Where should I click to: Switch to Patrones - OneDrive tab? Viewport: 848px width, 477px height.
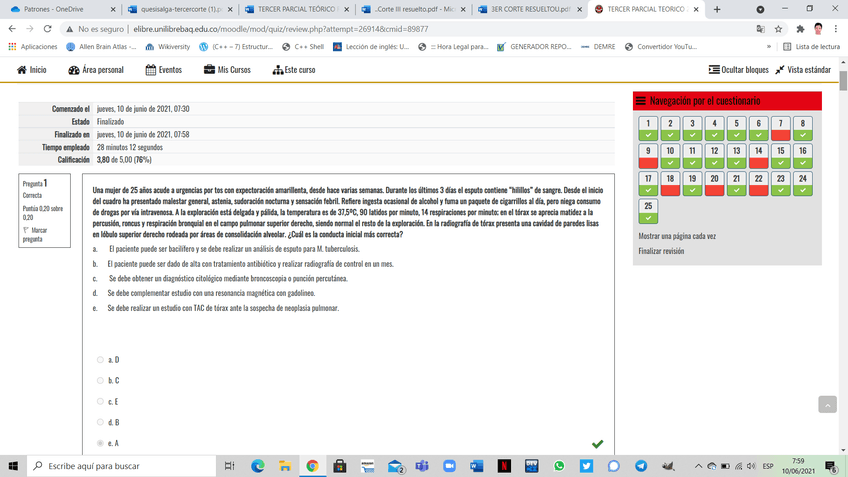[61, 9]
